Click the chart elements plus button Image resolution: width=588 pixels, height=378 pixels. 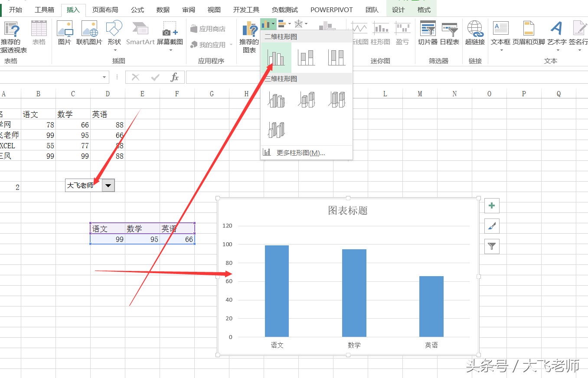pos(492,205)
